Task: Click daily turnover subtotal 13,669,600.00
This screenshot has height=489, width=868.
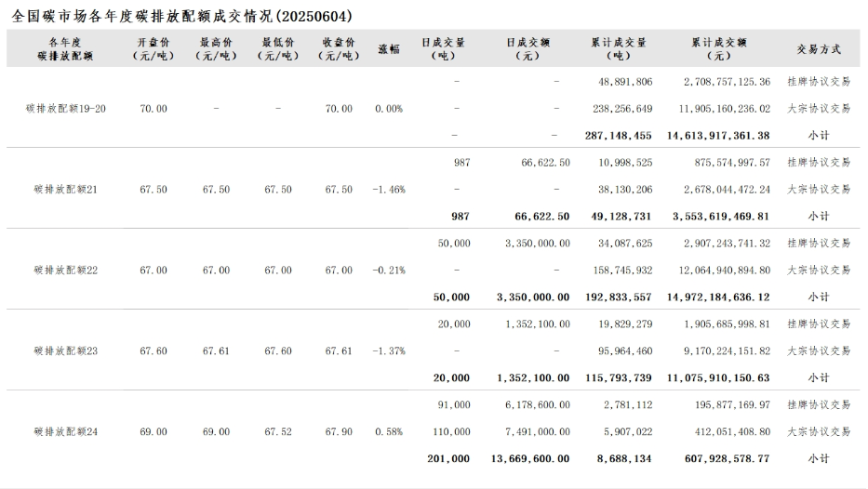Action: coord(530,458)
